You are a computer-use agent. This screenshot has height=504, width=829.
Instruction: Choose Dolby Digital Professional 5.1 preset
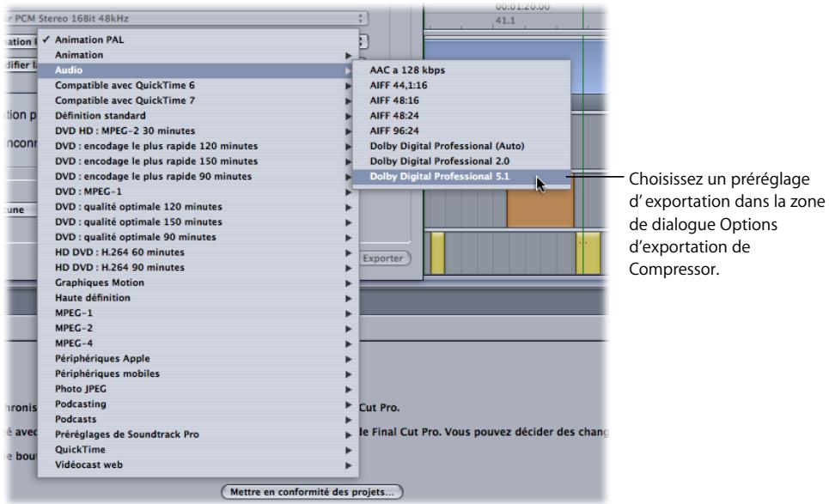click(462, 177)
